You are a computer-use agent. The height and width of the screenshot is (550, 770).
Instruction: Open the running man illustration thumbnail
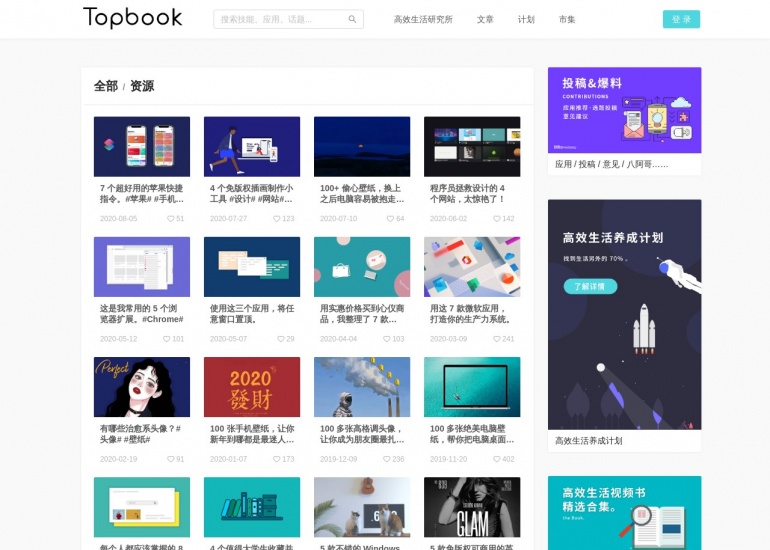point(252,146)
